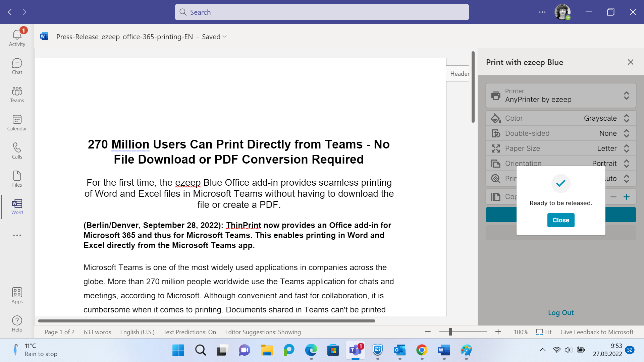
Task: Click the Close button in the dialog
Action: coord(561,220)
